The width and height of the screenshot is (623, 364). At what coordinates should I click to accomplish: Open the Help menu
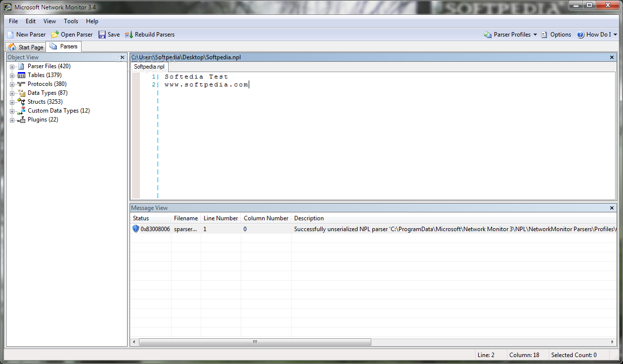tap(92, 21)
